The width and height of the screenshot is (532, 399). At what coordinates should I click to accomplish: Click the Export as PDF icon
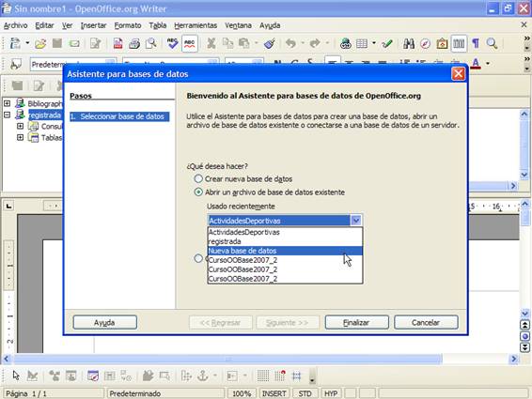coord(117,44)
